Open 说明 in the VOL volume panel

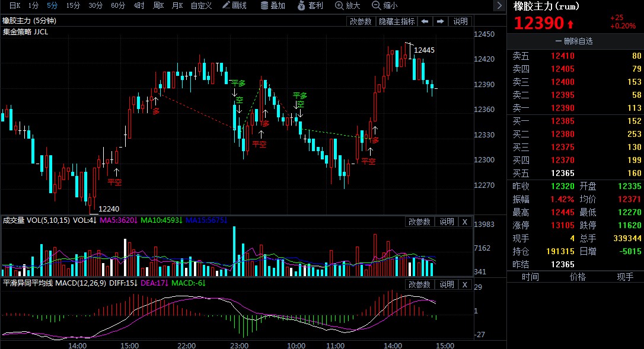(x=447, y=222)
